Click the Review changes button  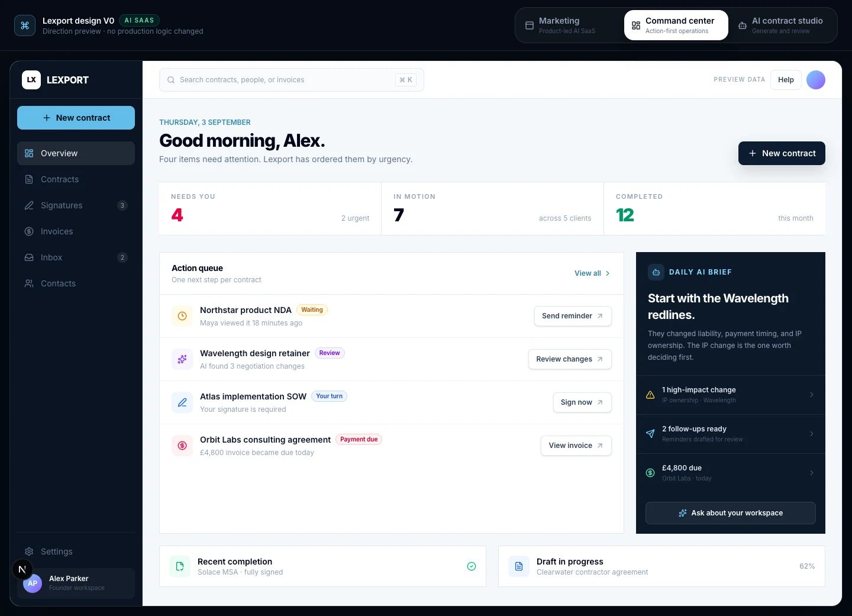[x=570, y=359]
